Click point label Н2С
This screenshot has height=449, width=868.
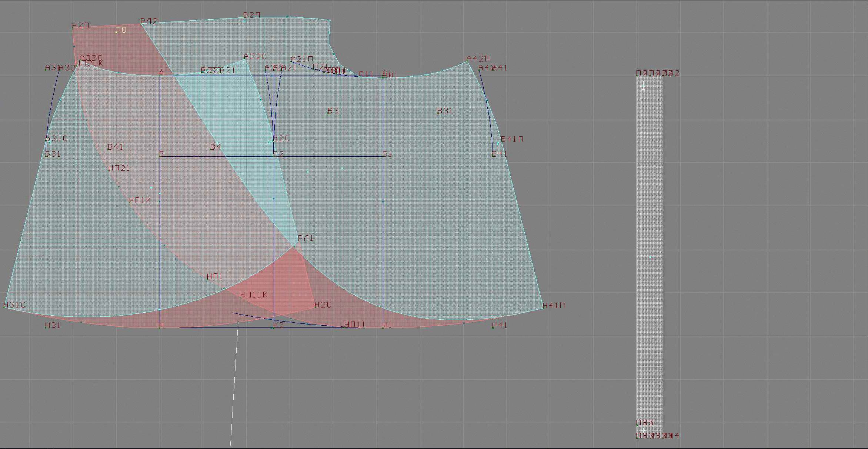323,305
